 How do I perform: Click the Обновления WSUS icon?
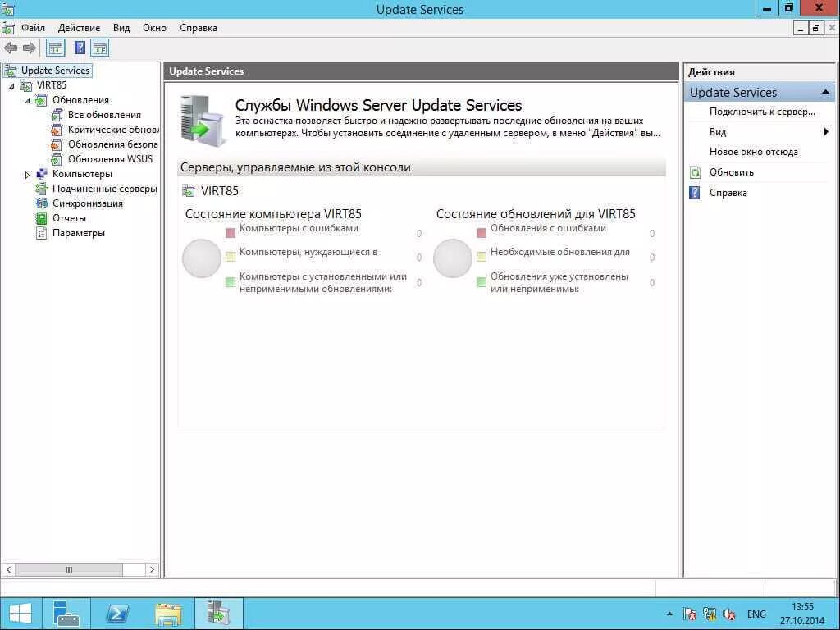[57, 159]
